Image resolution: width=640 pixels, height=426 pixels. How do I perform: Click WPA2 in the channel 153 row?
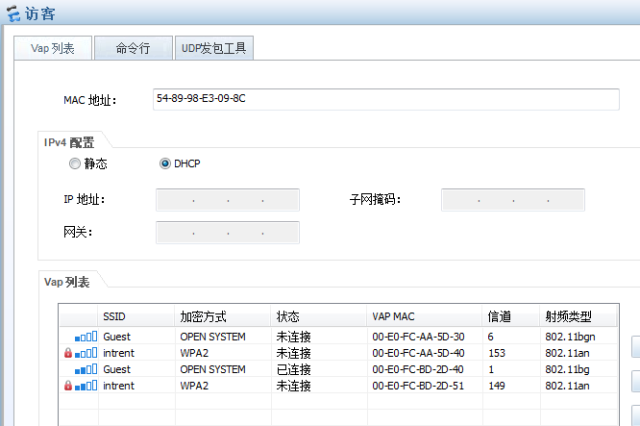coord(194,353)
